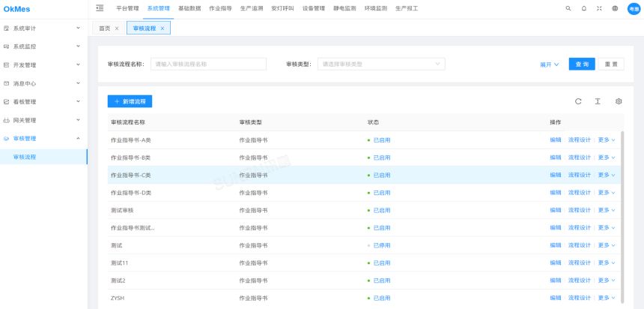Click the 重置 button
644x309 pixels.
tap(611, 64)
